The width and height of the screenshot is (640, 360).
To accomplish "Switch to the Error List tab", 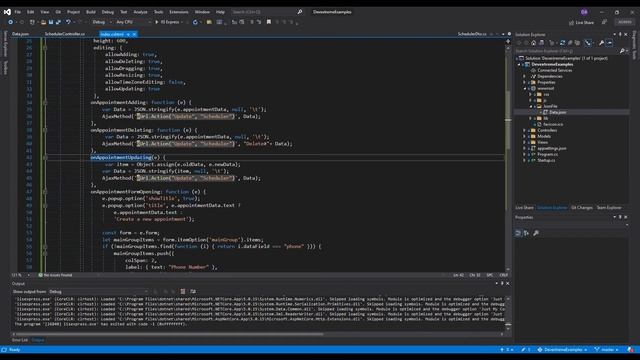I will (x=20, y=340).
